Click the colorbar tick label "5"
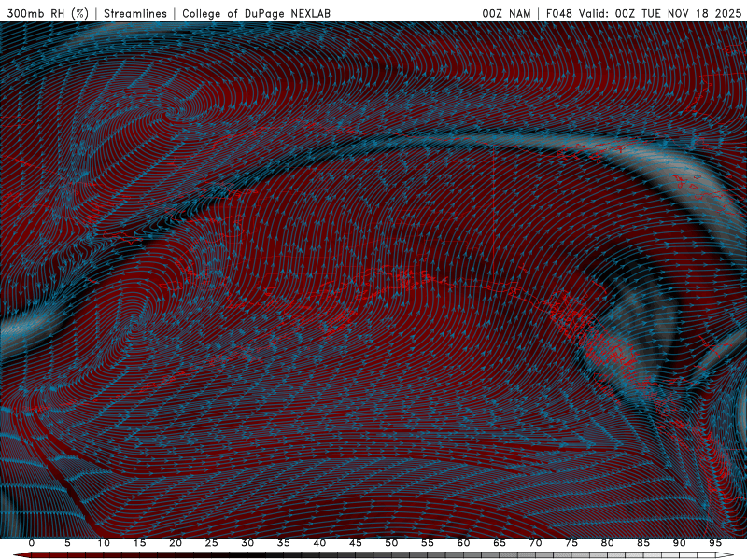The width and height of the screenshot is (747, 560). click(67, 543)
